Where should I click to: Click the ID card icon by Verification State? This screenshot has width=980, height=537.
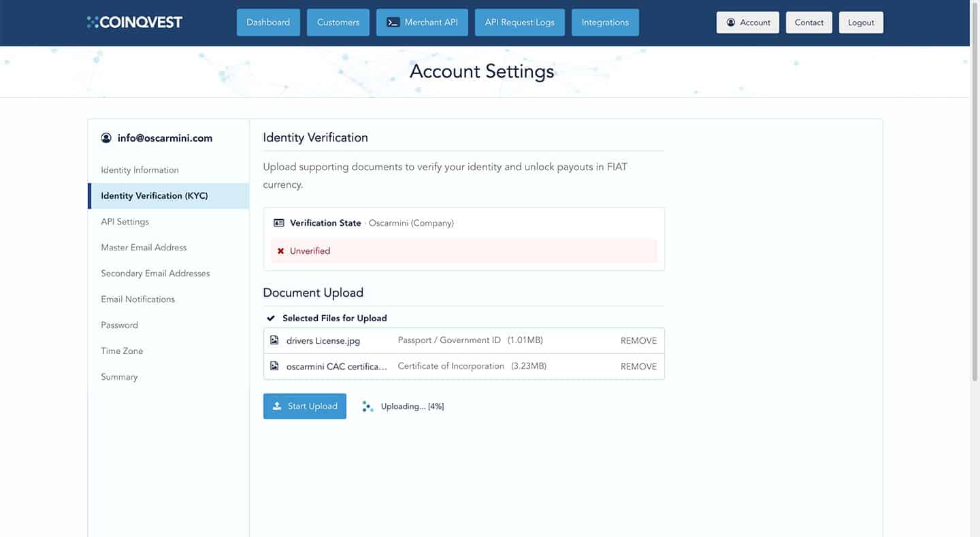(x=278, y=223)
